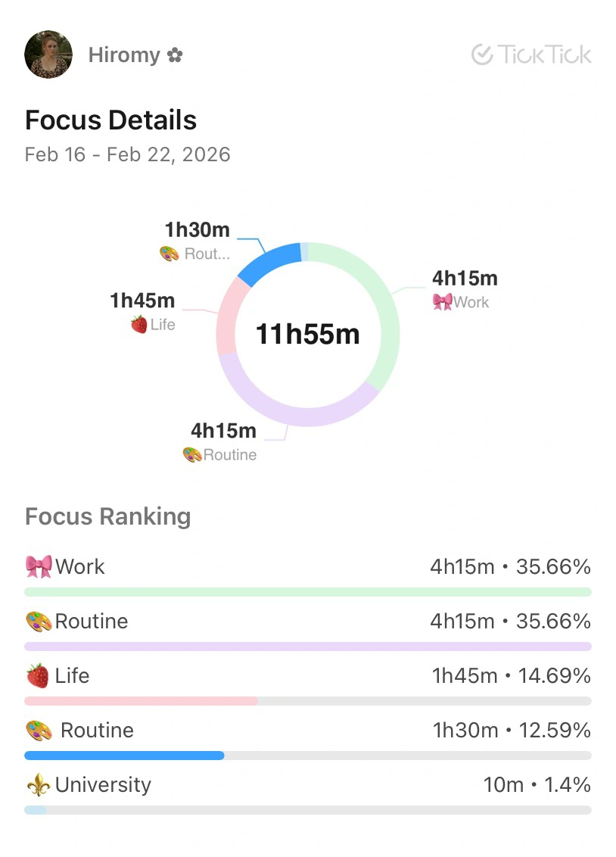
Task: Click the flower icon beside Hiromy
Action: [175, 55]
